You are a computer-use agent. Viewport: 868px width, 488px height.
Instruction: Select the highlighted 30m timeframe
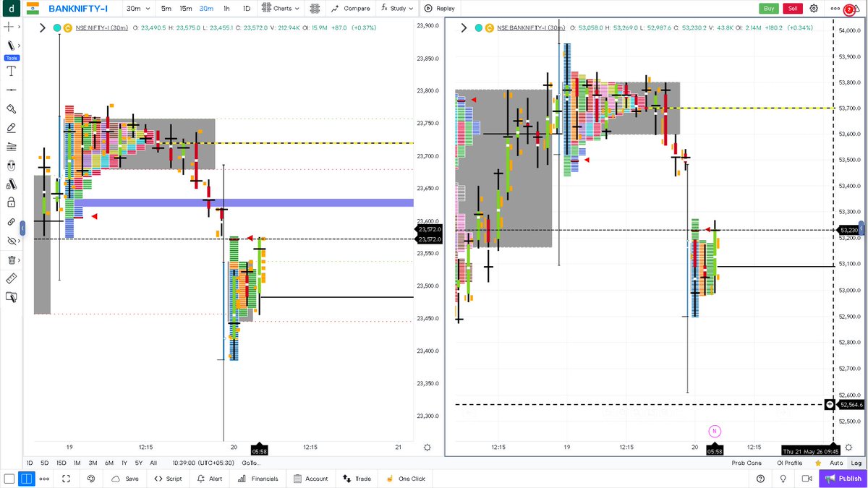206,9
